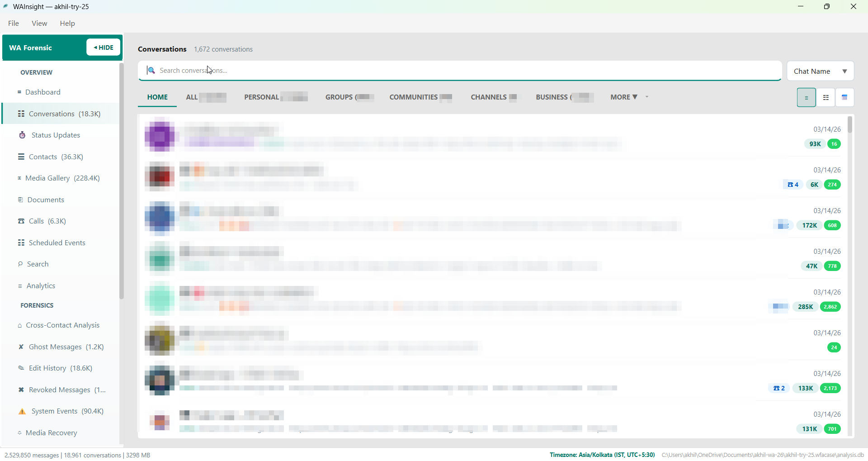Click the Scheduled Events icon

(21, 242)
